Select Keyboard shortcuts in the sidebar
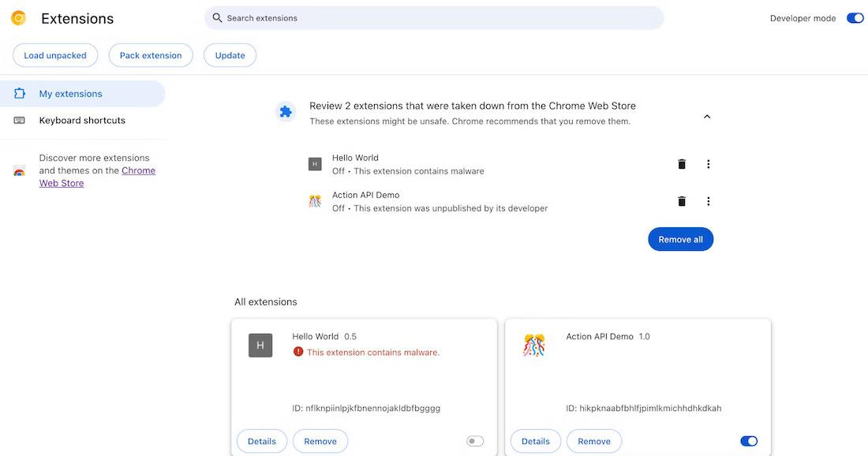This screenshot has height=456, width=868. tap(82, 119)
